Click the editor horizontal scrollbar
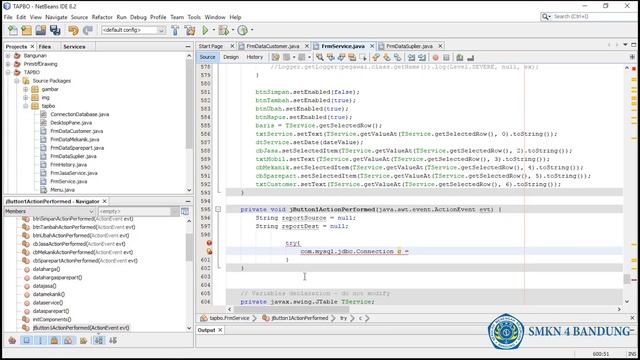This screenshot has width=640, height=360. pos(424,309)
